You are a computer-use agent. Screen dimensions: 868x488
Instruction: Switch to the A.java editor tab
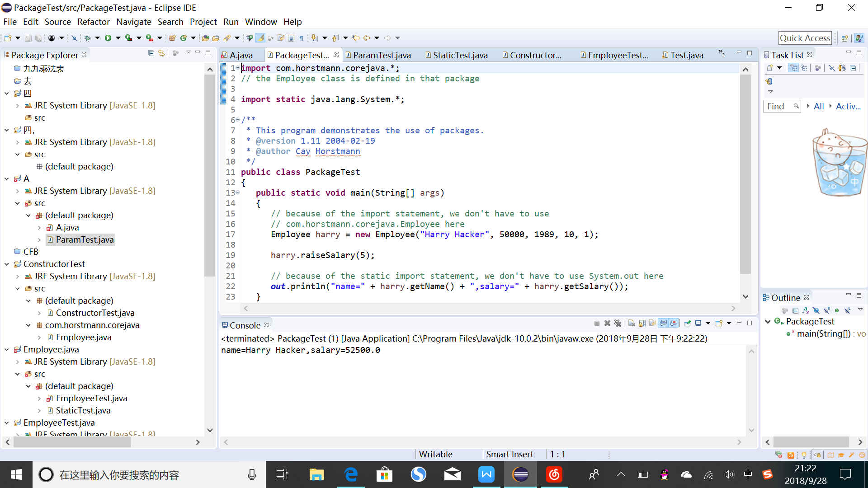tap(241, 55)
